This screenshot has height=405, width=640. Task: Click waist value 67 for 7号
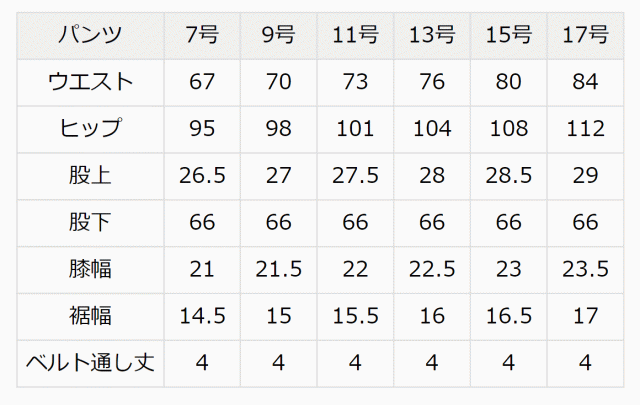(x=202, y=82)
